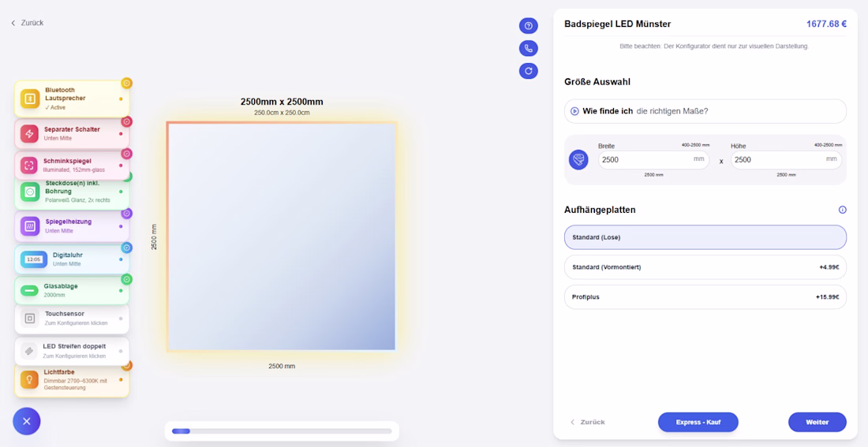Image resolution: width=868 pixels, height=447 pixels.
Task: Click the Weiter button
Action: (817, 422)
